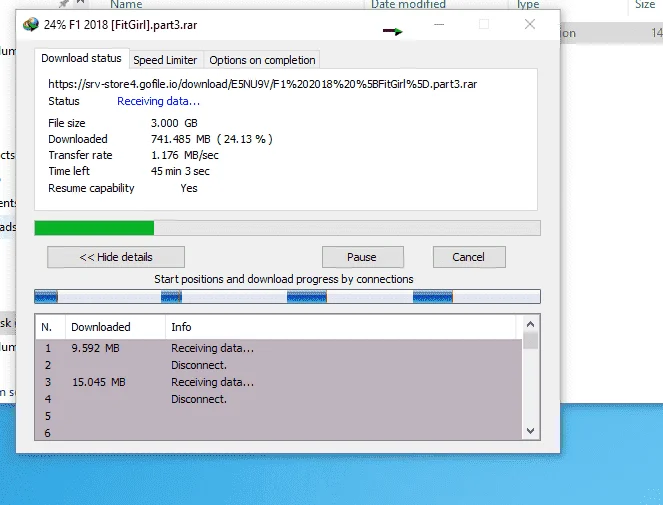Select connection row 4 showing Disconnect.
Image resolution: width=663 pixels, height=505 pixels.
pos(279,399)
